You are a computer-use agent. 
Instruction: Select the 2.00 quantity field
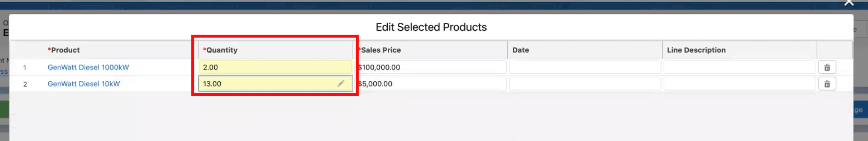point(275,67)
